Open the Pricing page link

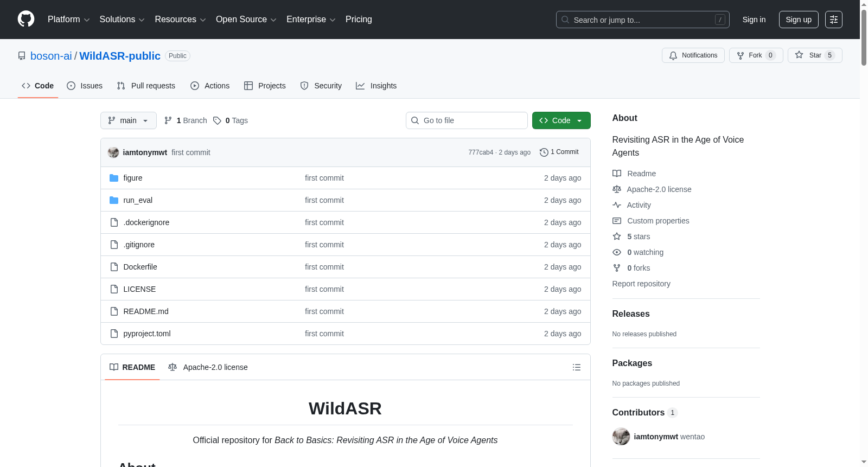[359, 20]
